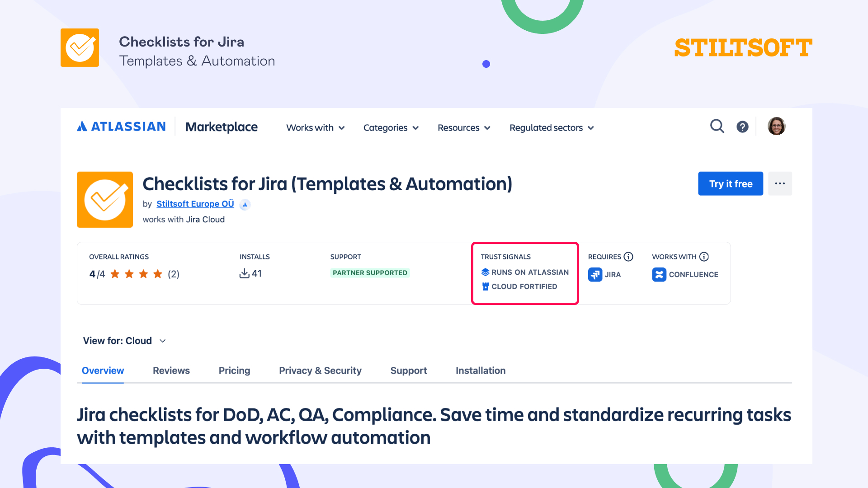Click the JIRA label under Requires

click(x=613, y=274)
